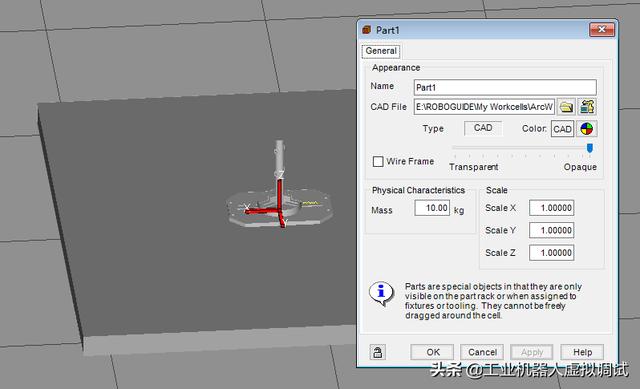Click the Opaque label under the slider
This screenshot has width=640, height=389.
tap(580, 167)
